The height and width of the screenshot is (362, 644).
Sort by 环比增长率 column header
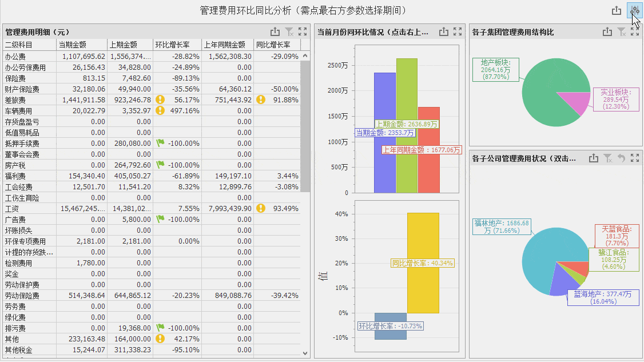click(x=177, y=45)
